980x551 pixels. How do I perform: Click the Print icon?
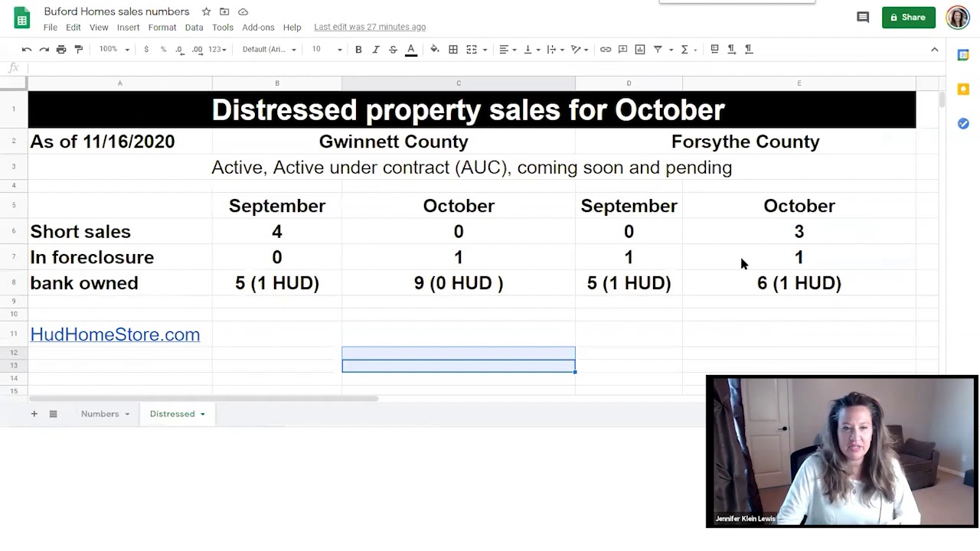point(61,49)
